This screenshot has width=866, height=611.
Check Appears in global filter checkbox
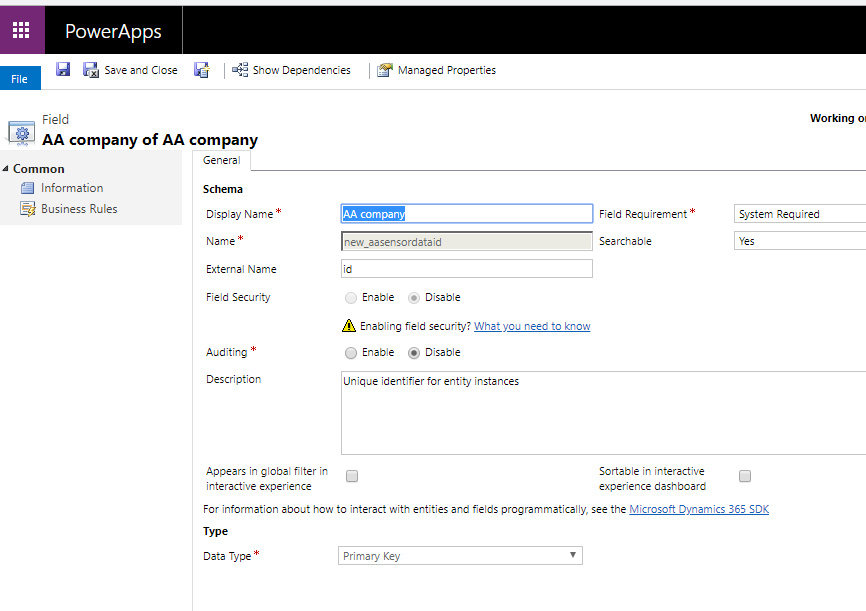pyautogui.click(x=351, y=476)
